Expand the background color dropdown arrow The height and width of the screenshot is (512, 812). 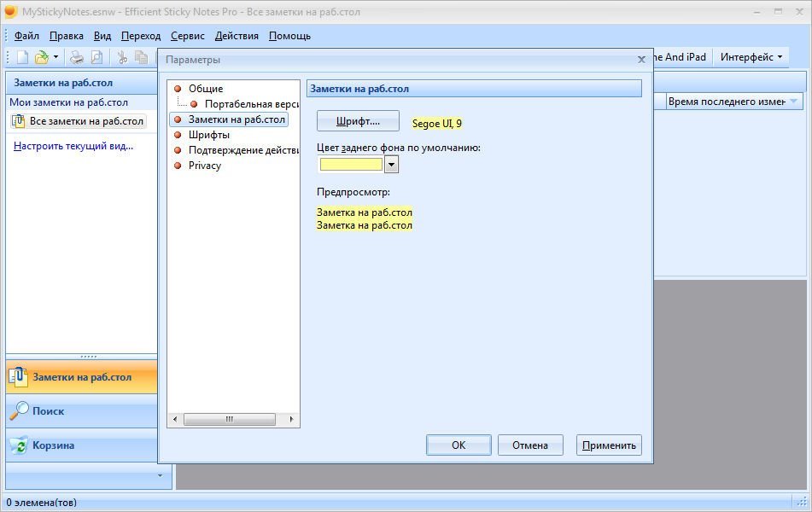tap(392, 165)
